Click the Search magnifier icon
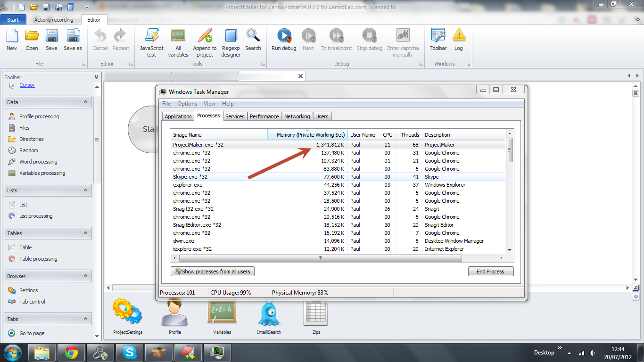This screenshot has height=362, width=644. (253, 36)
